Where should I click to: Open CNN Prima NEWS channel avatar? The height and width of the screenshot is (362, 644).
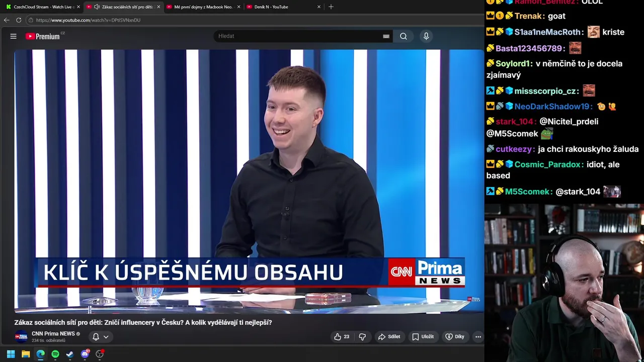click(21, 336)
